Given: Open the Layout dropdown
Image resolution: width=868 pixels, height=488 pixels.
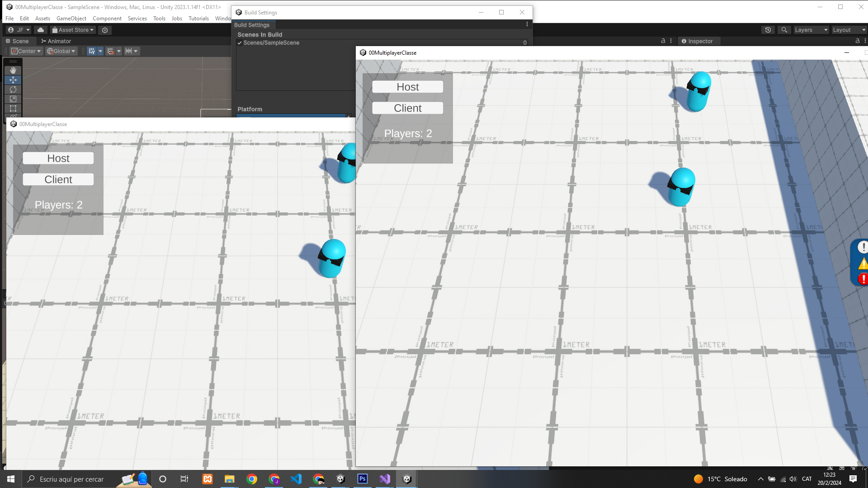Looking at the screenshot, I should pos(849,30).
